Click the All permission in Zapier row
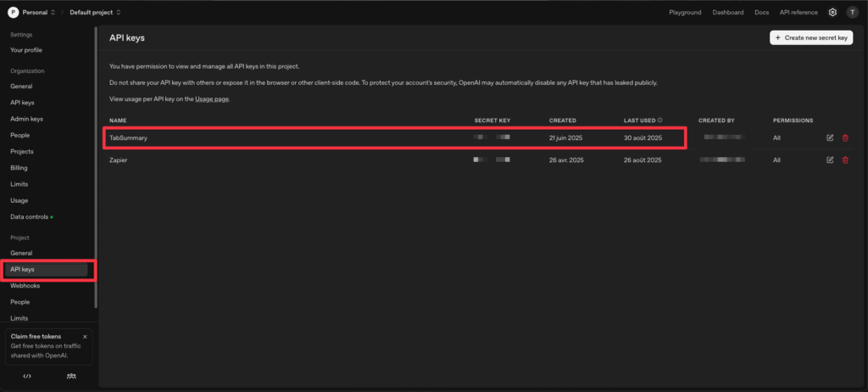The width and height of the screenshot is (868, 392). (x=776, y=160)
